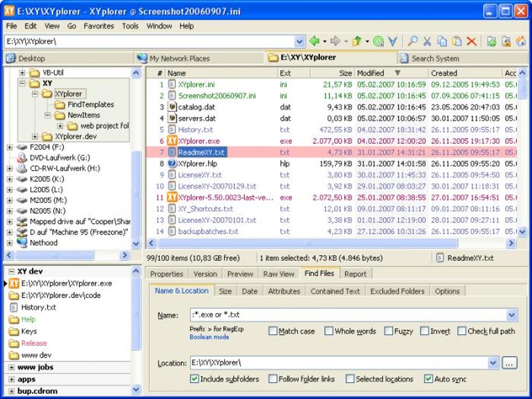
Task: Switch to the Raw View tab
Action: pos(279,274)
